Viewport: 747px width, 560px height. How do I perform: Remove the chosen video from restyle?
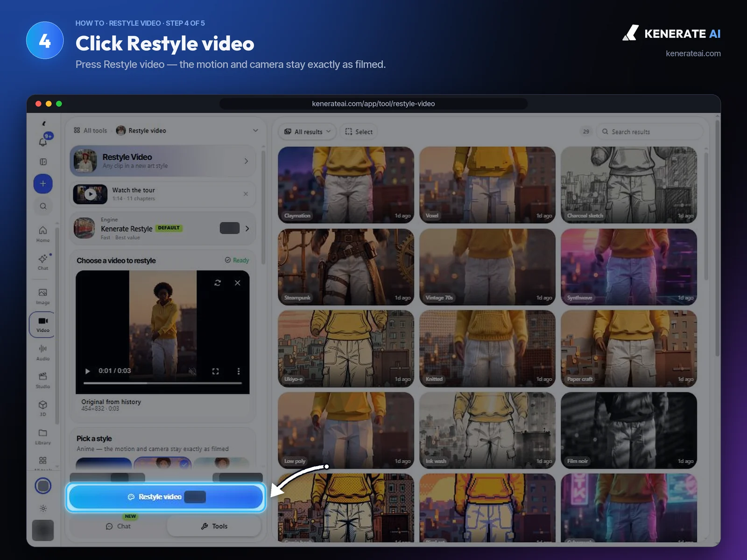coord(238,283)
